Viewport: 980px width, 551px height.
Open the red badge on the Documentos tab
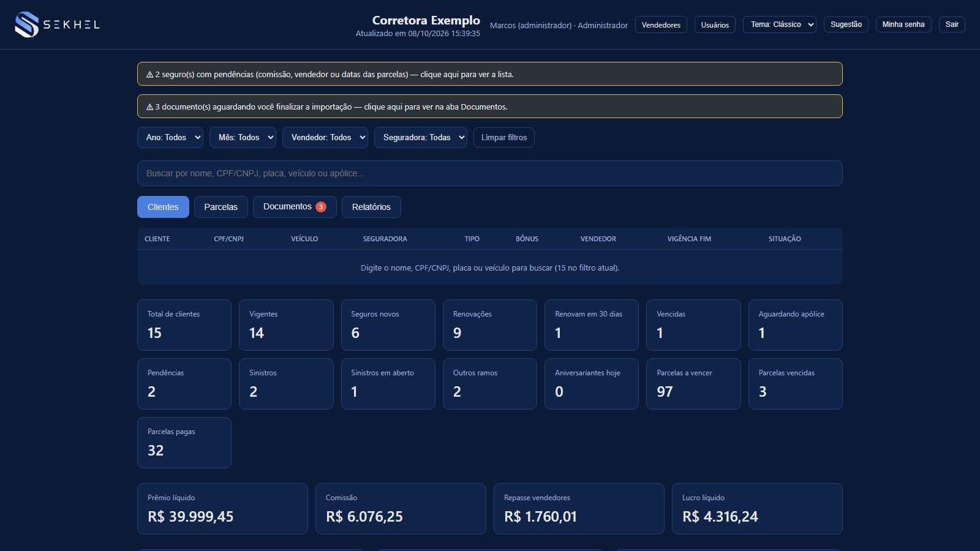tap(321, 207)
